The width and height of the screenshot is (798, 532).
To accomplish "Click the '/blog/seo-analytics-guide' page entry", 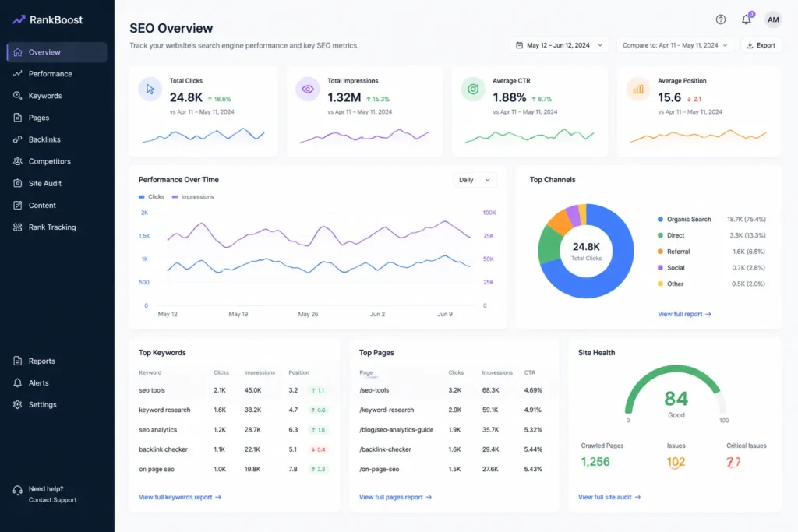I will 397,430.
